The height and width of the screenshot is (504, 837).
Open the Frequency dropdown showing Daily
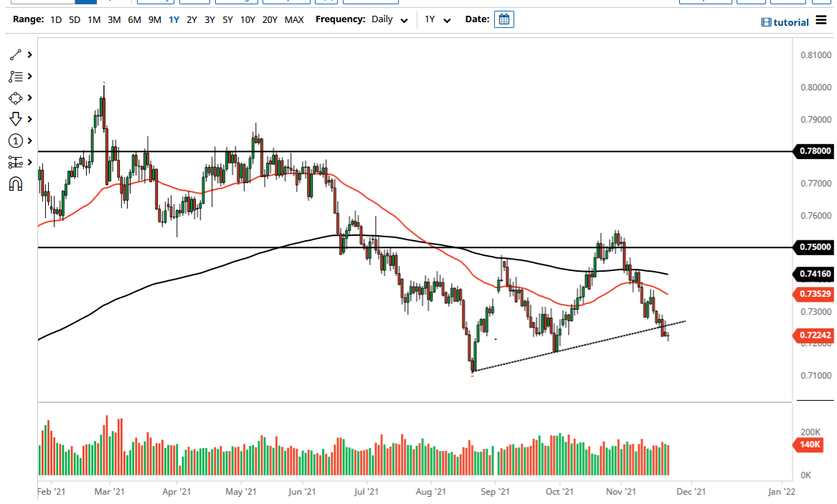[x=389, y=19]
